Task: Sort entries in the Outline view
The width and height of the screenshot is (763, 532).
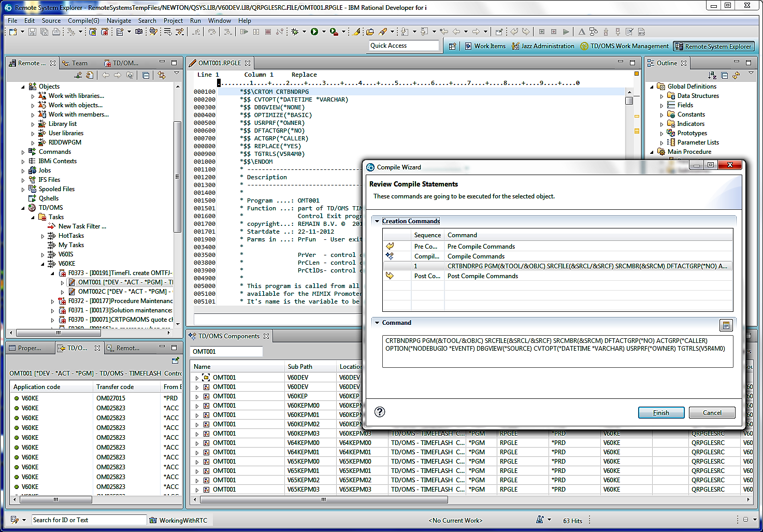Action: click(x=713, y=75)
